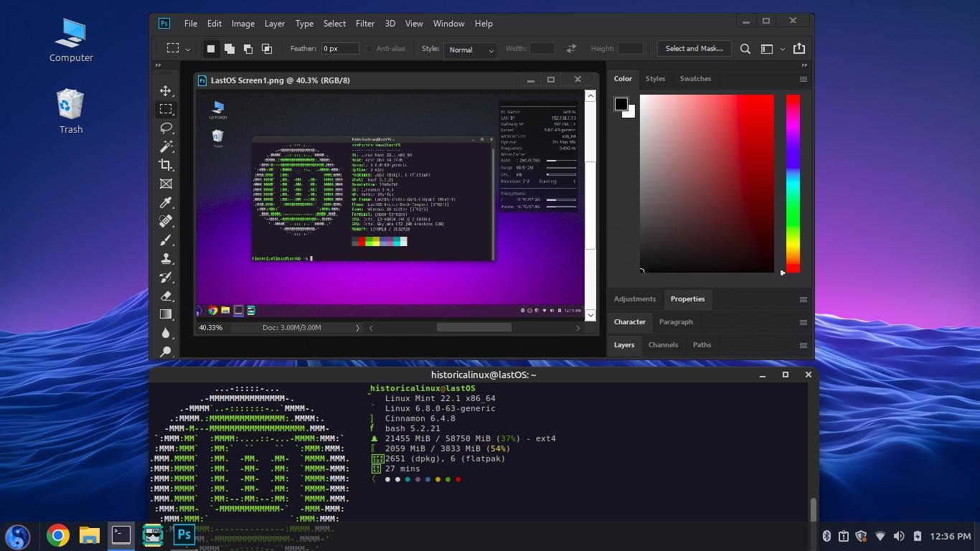The width and height of the screenshot is (980, 551).
Task: Open the Filter menu
Action: coord(364,24)
